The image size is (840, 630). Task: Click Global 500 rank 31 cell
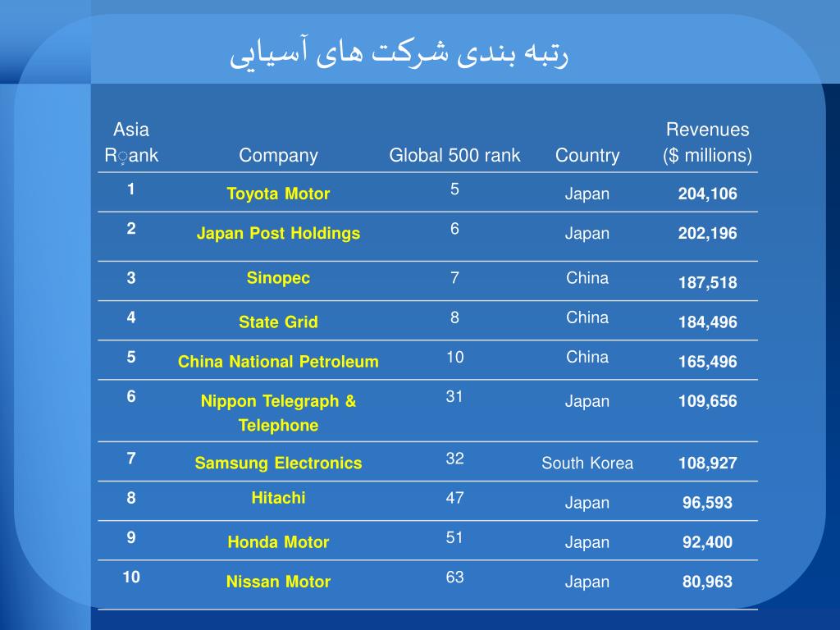tap(454, 396)
